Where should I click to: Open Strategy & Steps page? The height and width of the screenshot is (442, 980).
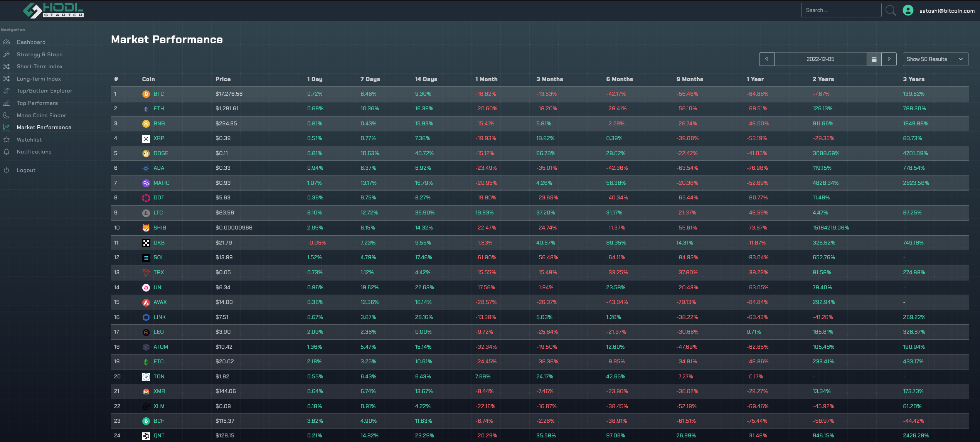(39, 54)
